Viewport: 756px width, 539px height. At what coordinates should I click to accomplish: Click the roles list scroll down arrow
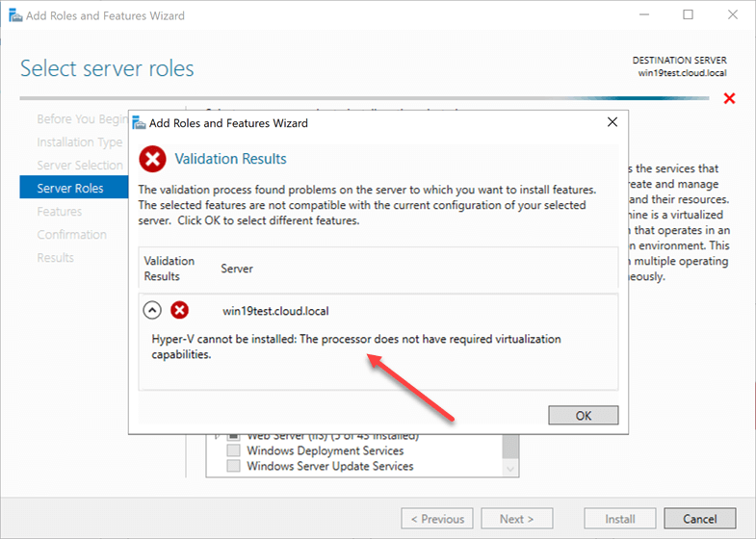coord(510,469)
